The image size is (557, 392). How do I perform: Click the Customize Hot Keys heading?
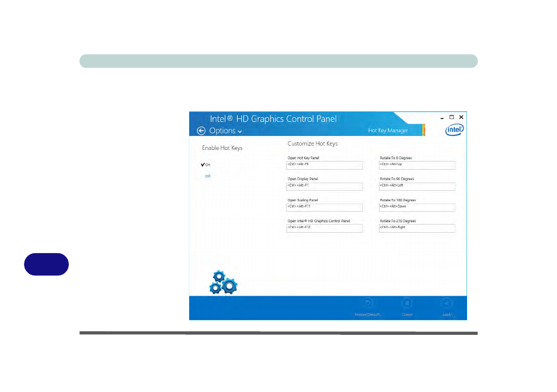point(312,143)
